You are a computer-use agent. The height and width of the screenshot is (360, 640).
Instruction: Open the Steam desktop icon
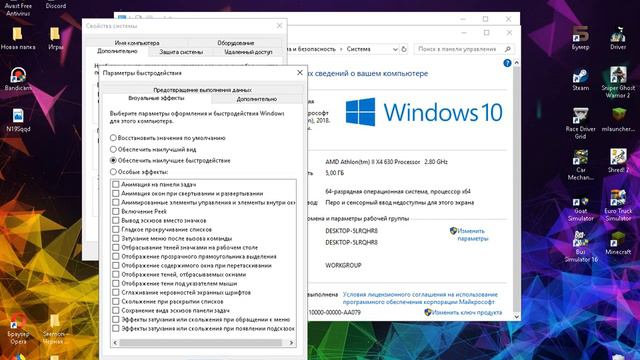(580, 80)
